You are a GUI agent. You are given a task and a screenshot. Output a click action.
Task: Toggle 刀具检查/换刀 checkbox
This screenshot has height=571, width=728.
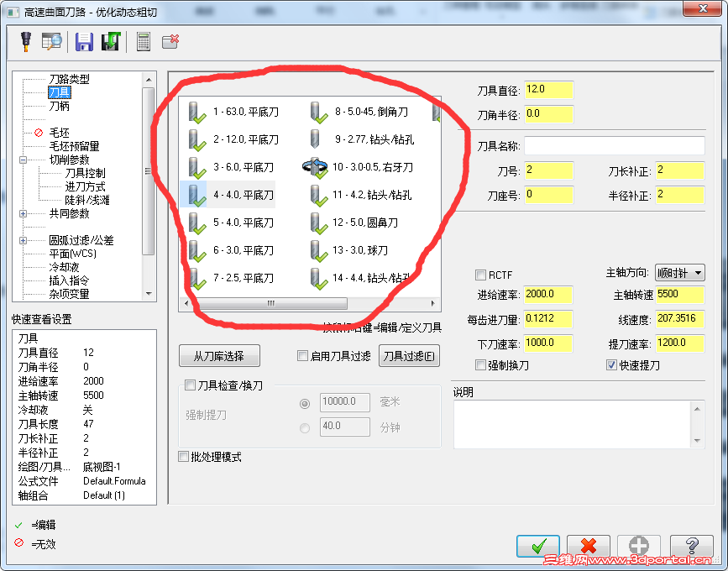coord(190,385)
